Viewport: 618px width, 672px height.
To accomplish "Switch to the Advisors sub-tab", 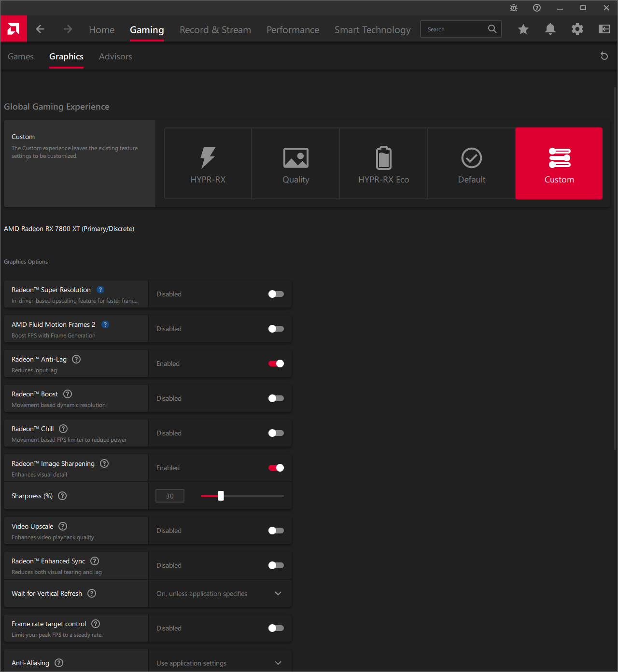I will coord(115,56).
